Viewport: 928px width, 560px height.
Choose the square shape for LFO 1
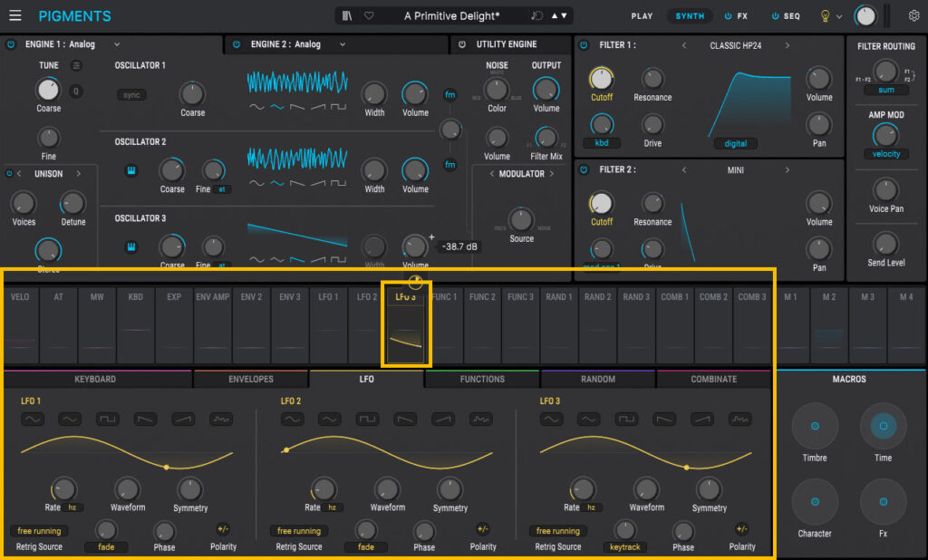click(107, 420)
